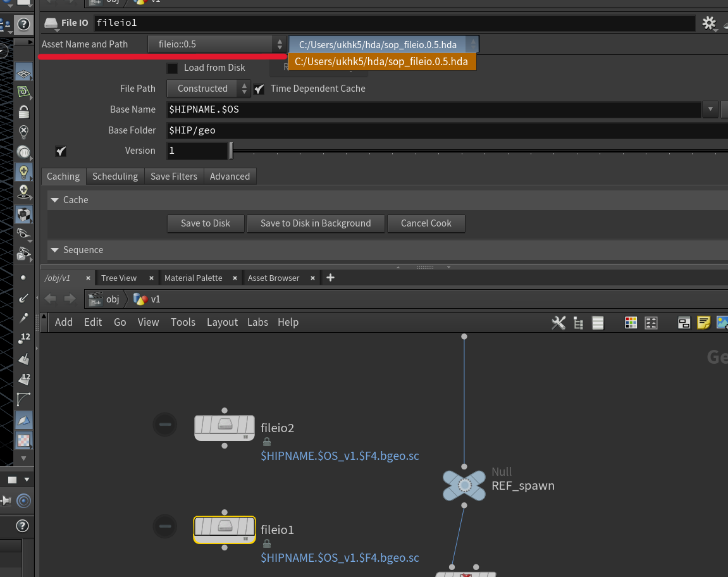This screenshot has height=577, width=728.
Task: Click the pin icon at bottom left
Action: pos(6,500)
